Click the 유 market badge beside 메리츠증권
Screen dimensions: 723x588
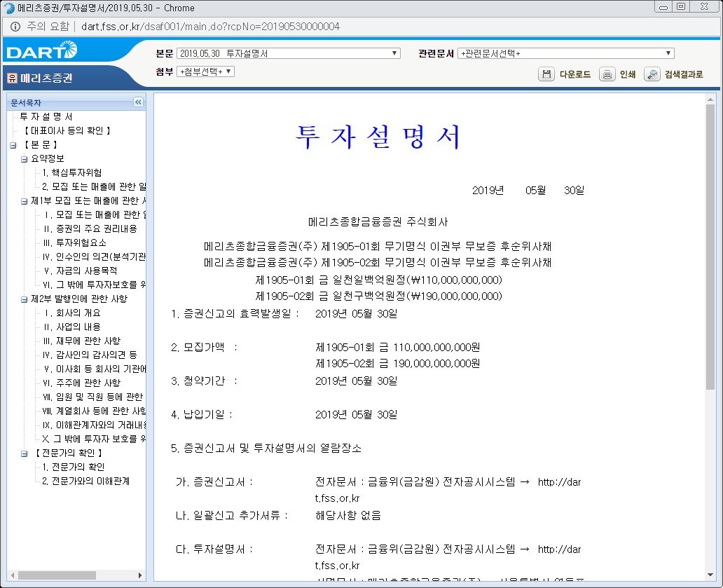[13, 78]
